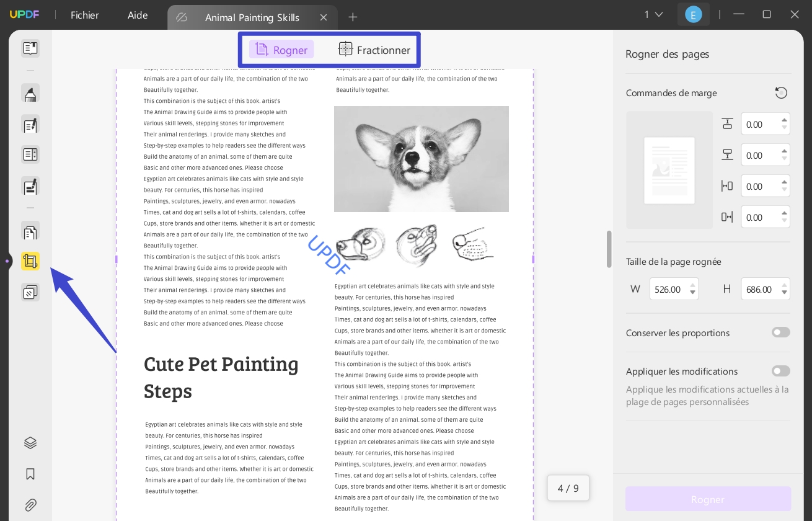Open the Fichier menu
Image resolution: width=812 pixels, height=521 pixels.
pyautogui.click(x=84, y=16)
